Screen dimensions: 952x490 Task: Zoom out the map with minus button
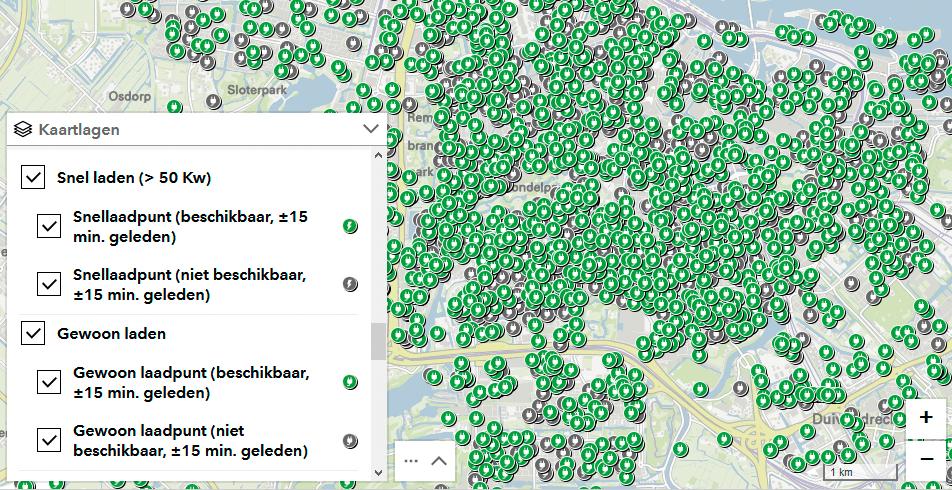tap(926, 459)
